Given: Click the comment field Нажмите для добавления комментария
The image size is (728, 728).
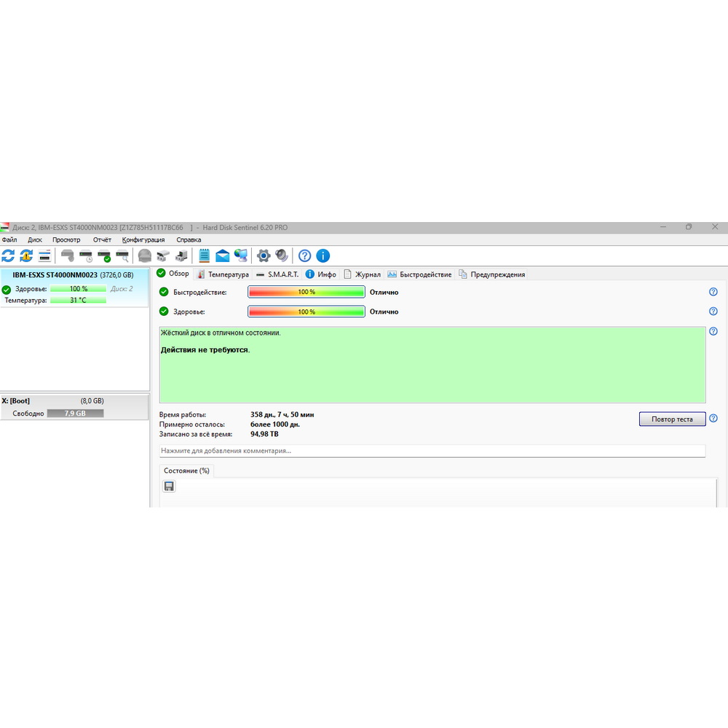Looking at the screenshot, I should click(x=432, y=451).
